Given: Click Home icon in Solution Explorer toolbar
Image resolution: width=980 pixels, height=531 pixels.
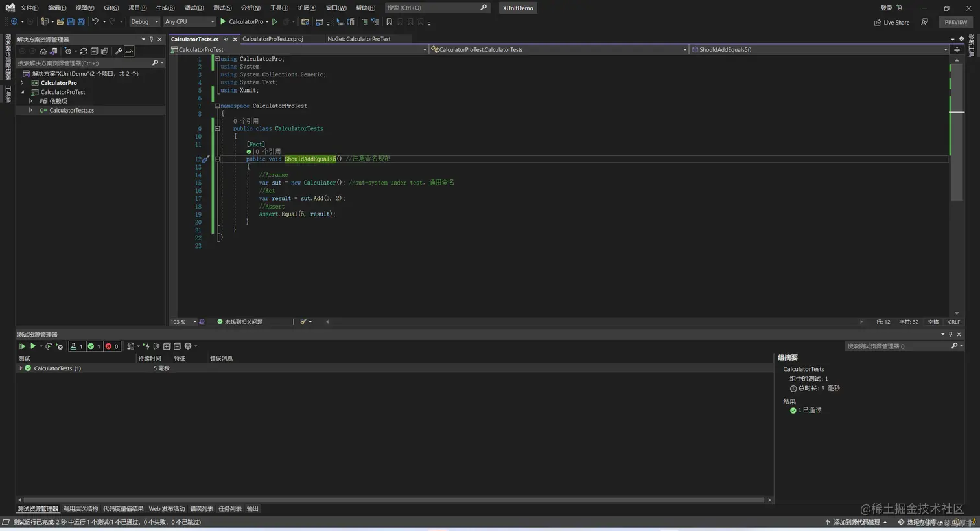Looking at the screenshot, I should click(43, 51).
